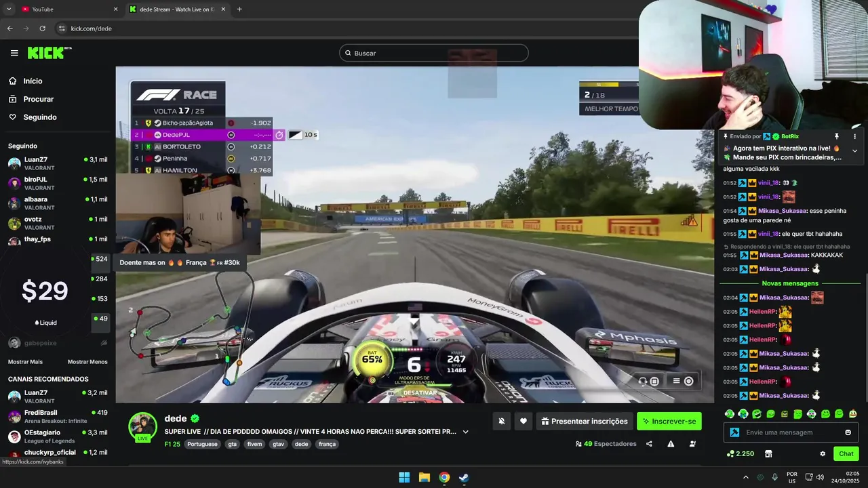Toggle the heart follow button
The width and height of the screenshot is (868, 488).
pos(524,422)
